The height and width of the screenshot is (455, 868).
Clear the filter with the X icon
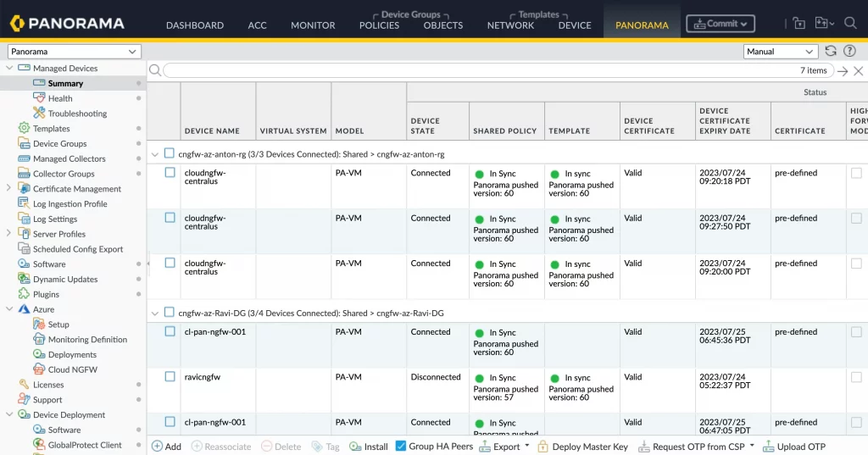857,71
